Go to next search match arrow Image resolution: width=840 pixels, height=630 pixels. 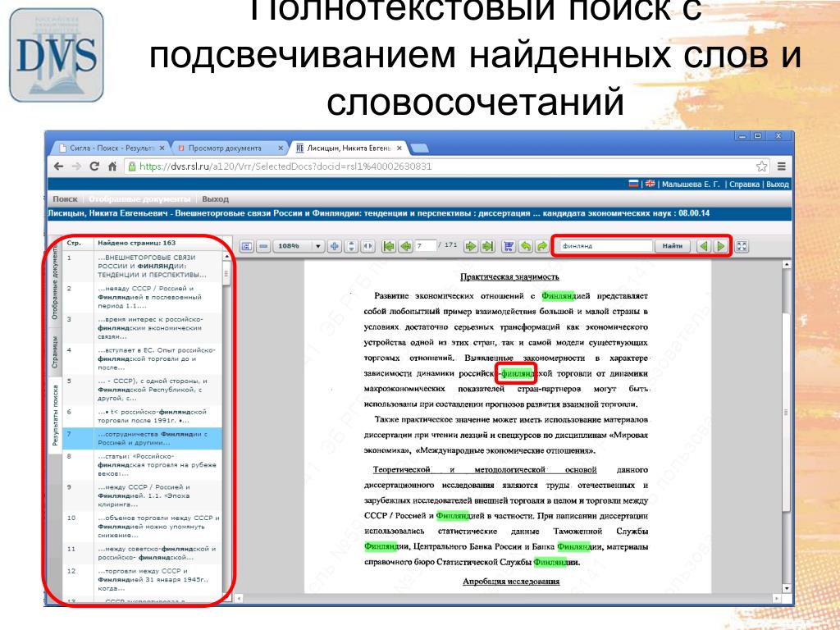point(721,246)
